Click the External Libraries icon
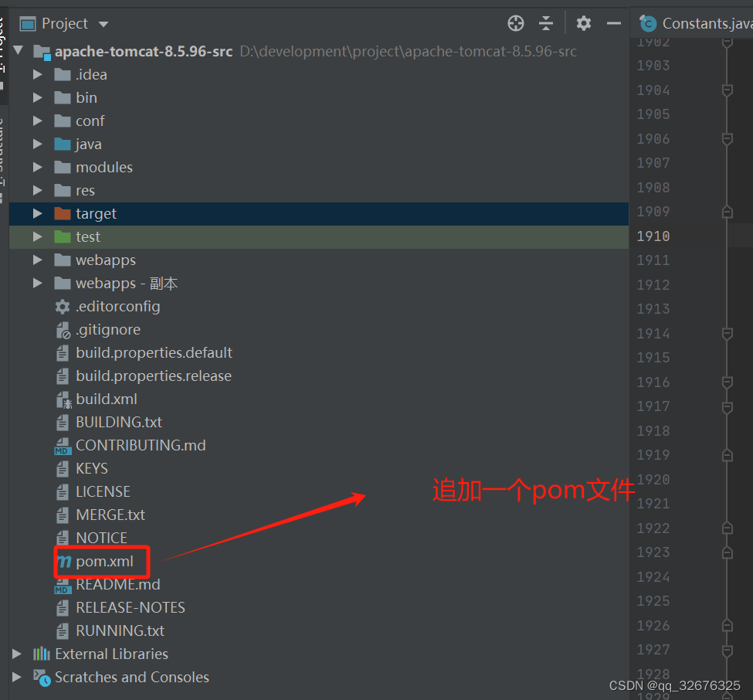This screenshot has width=753, height=700. (40, 654)
